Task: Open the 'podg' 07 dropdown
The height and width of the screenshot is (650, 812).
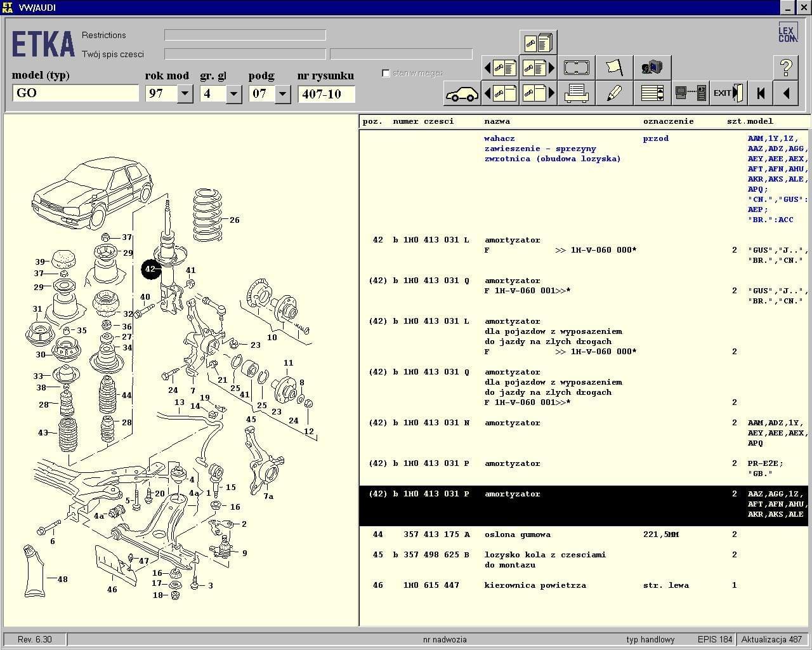Action: coord(282,94)
